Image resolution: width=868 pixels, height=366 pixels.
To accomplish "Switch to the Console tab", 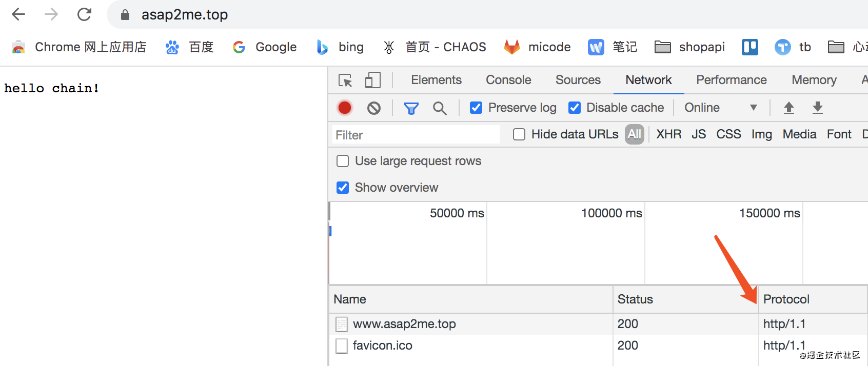I will (508, 80).
